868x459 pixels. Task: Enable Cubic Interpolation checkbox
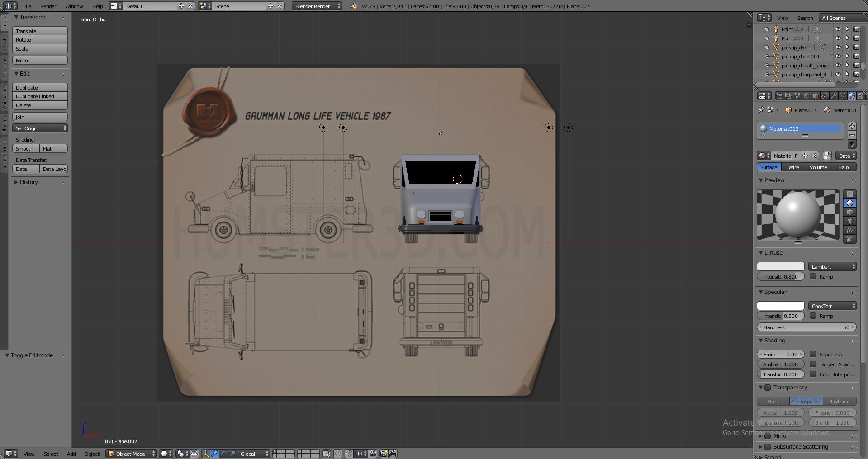pyautogui.click(x=813, y=374)
